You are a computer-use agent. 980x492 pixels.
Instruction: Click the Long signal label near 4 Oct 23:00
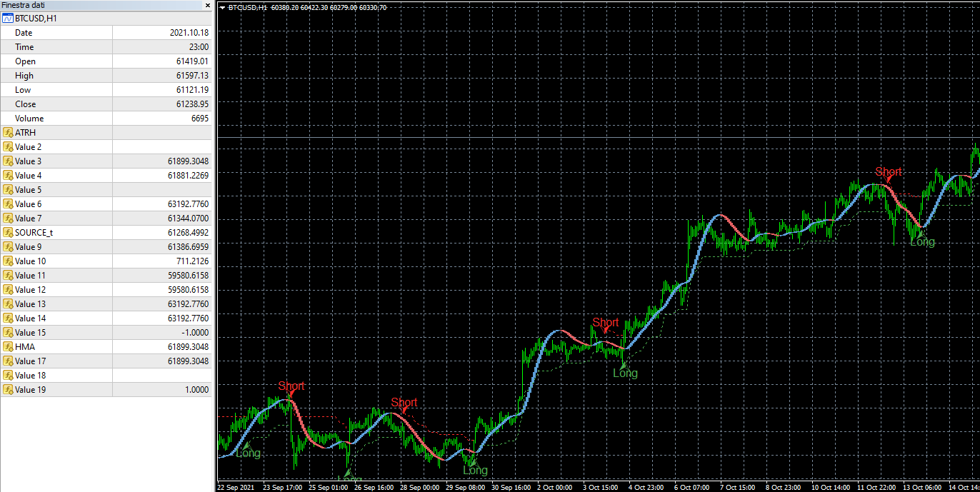coord(625,373)
